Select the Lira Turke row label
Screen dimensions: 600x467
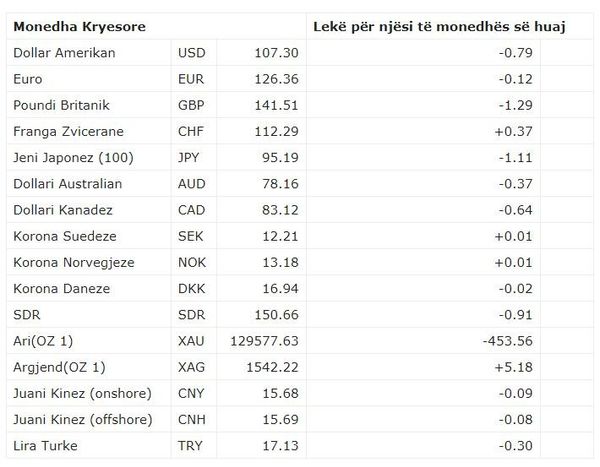[45, 446]
